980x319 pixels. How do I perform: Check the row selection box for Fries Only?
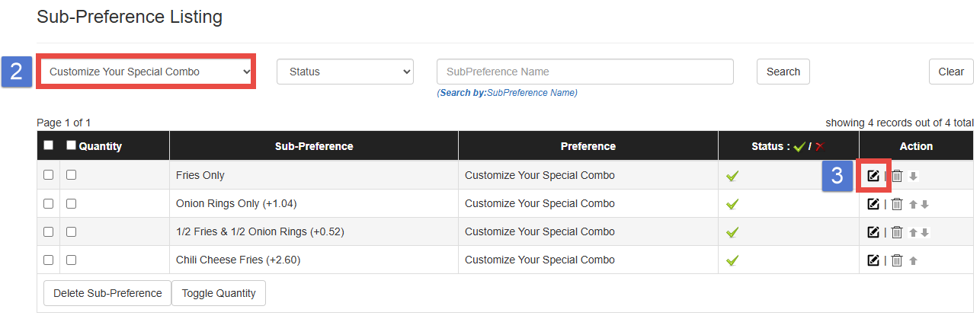tap(49, 175)
